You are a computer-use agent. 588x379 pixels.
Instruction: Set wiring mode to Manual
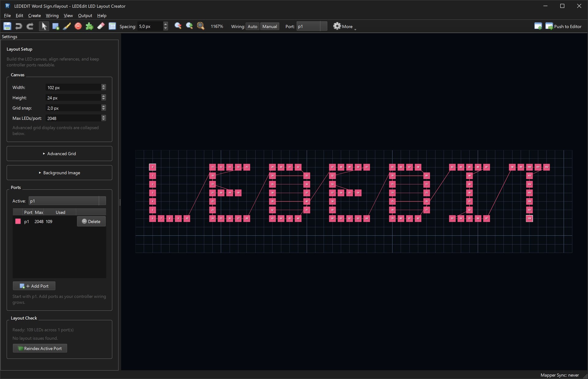(269, 26)
